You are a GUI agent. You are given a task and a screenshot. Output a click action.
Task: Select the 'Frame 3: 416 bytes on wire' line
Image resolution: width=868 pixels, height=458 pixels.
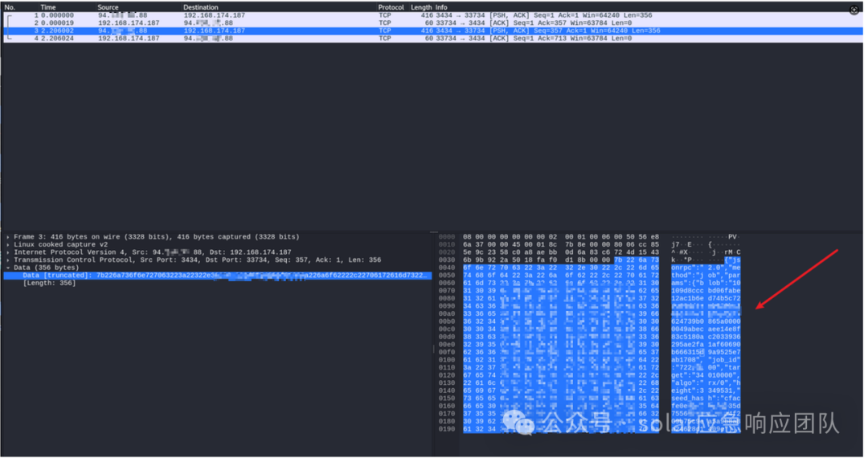click(156, 237)
